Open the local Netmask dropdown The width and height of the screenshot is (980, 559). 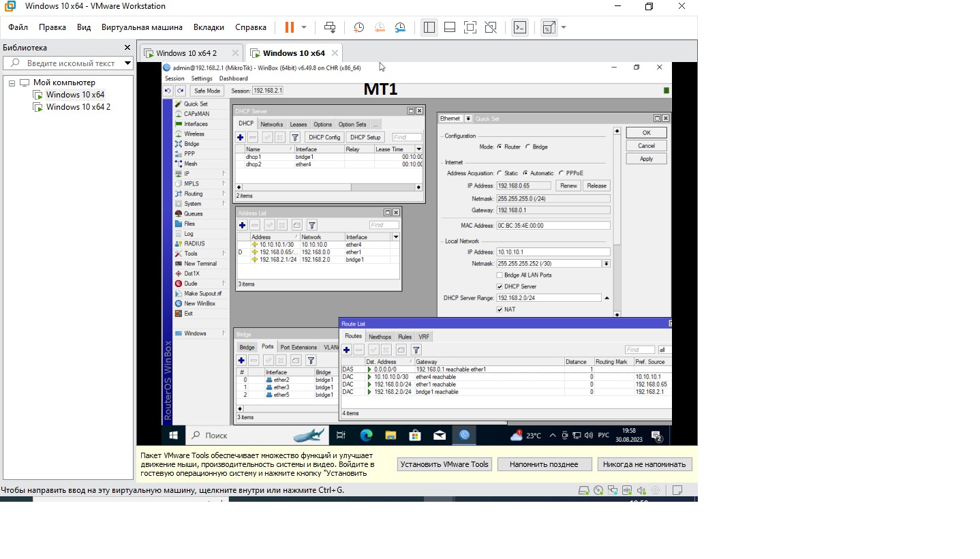(x=606, y=263)
